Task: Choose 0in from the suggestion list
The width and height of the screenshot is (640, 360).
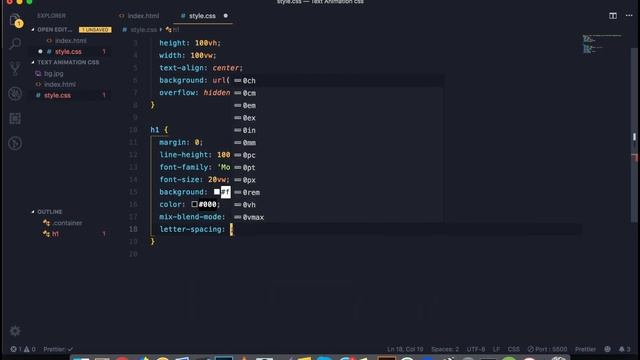Action: pyautogui.click(x=338, y=130)
